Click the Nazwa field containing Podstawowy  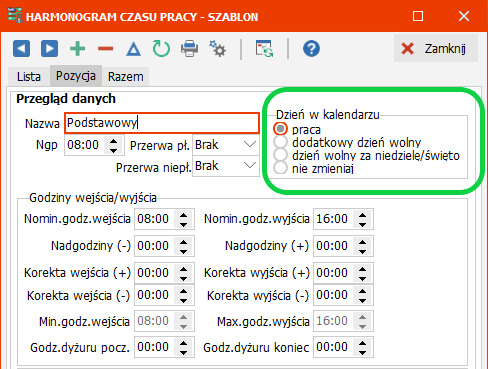click(x=162, y=123)
